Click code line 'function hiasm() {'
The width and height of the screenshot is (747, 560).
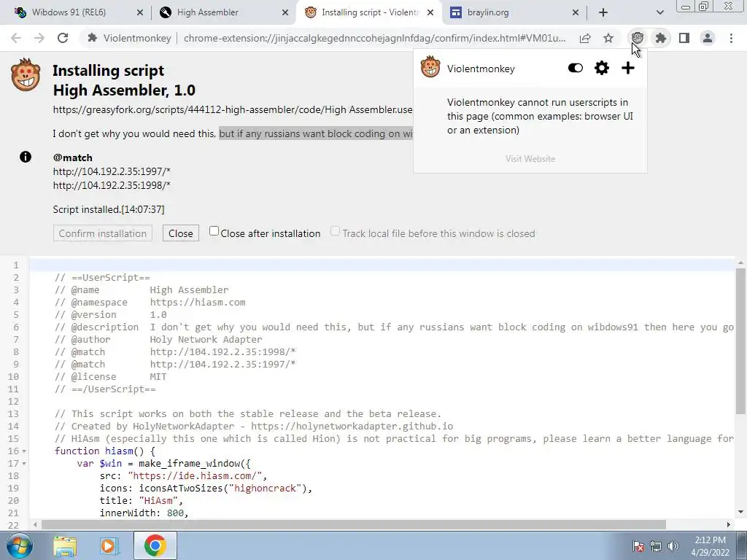click(x=105, y=451)
